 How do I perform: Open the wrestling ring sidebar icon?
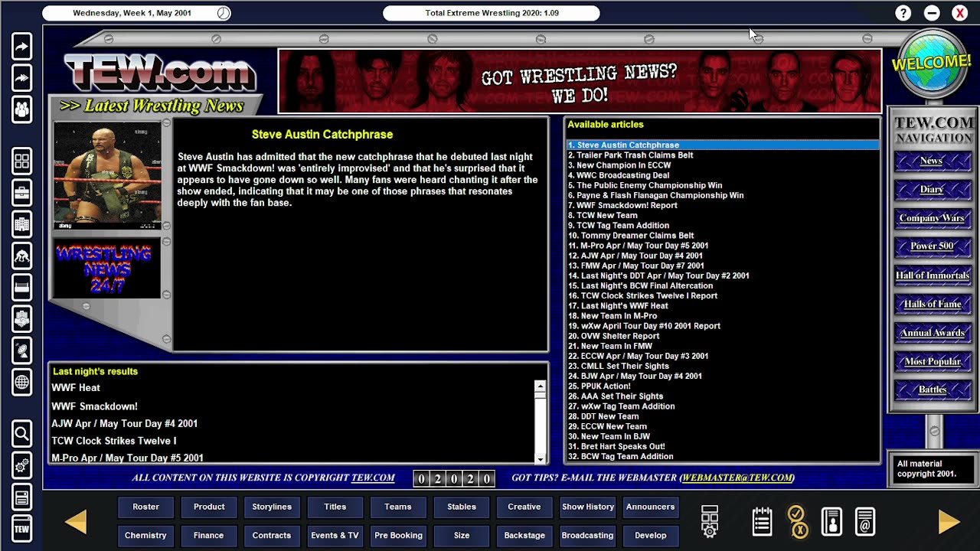pos(21,288)
